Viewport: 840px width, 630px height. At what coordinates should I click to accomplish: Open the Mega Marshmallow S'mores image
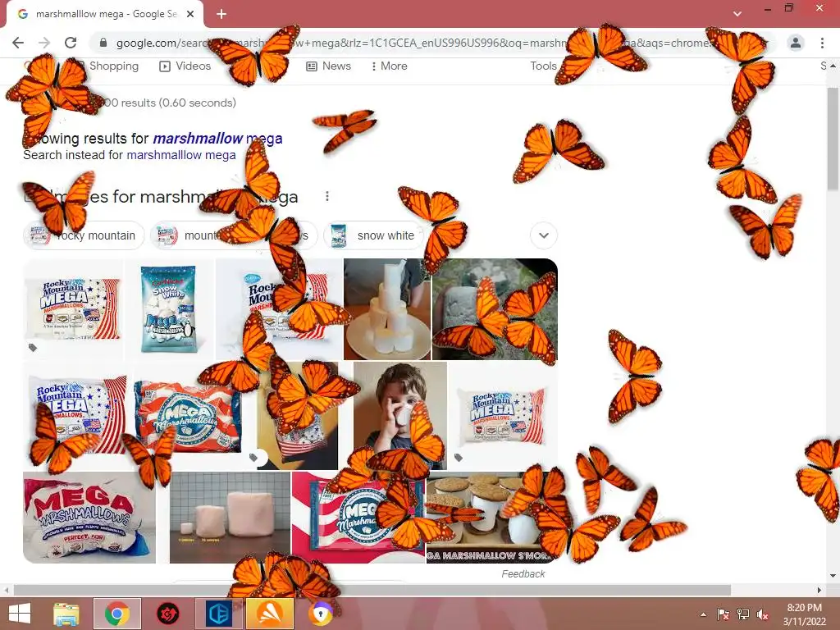point(492,518)
